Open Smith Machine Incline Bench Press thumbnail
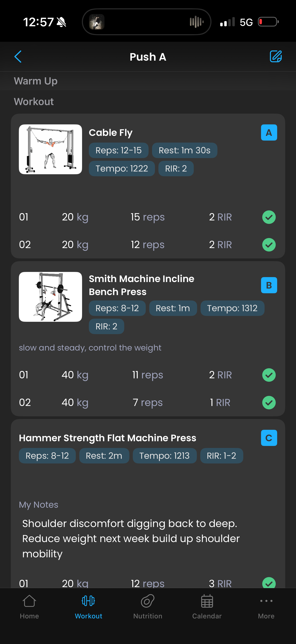 pos(50,297)
